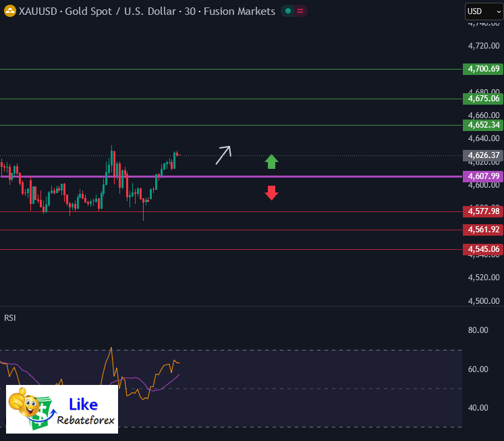
Task: Click the 4,640.00 price axis value
Action: (x=484, y=138)
